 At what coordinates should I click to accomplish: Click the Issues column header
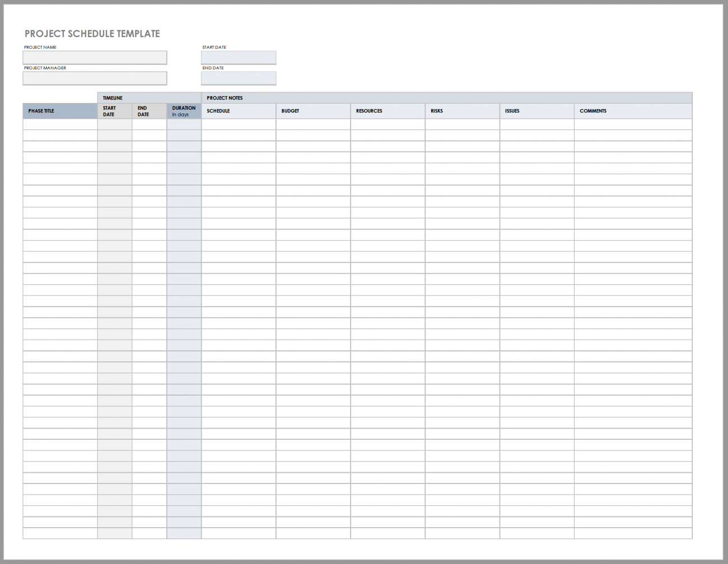[536, 111]
